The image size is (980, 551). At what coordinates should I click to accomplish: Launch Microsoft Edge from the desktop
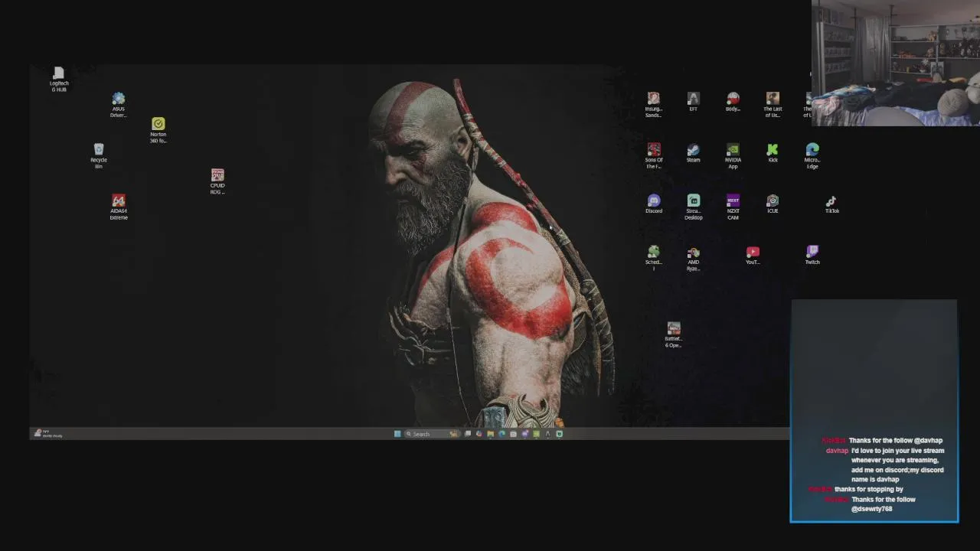click(x=812, y=156)
